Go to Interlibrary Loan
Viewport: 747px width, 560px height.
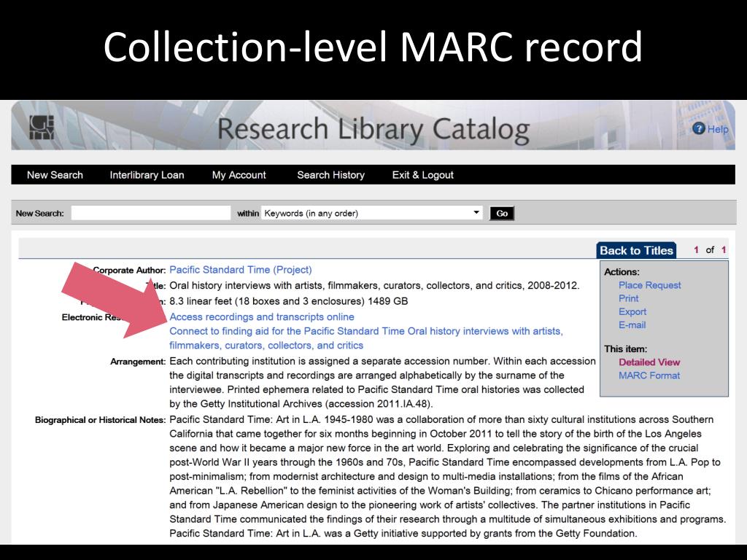[x=147, y=175]
